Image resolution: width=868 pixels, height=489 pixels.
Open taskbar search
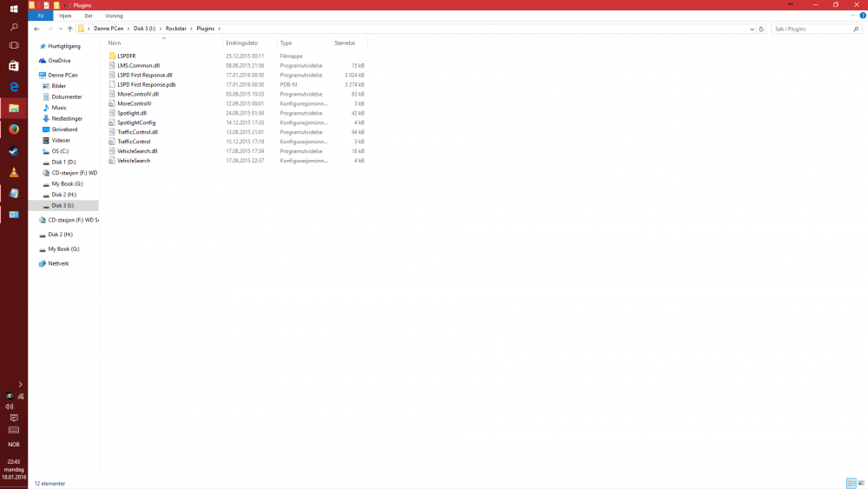(14, 27)
